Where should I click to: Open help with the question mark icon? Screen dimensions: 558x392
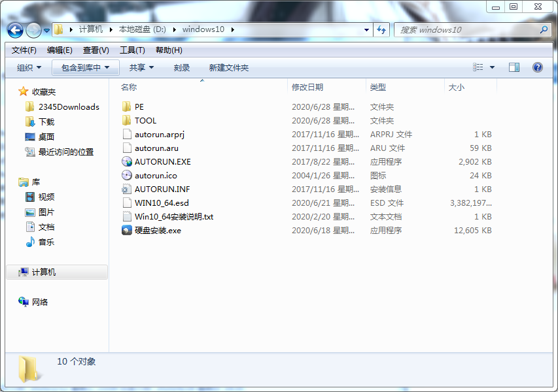[x=537, y=67]
